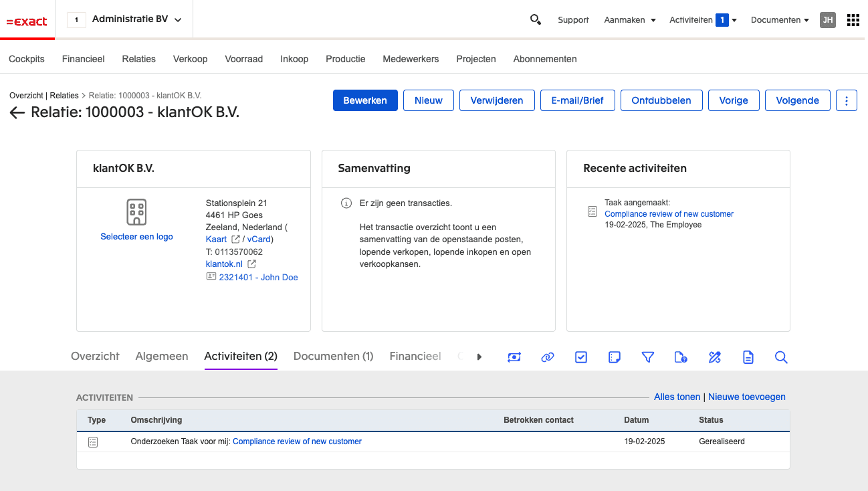868x491 pixels.
Task: Open the Abonnementen menu
Action: click(545, 59)
